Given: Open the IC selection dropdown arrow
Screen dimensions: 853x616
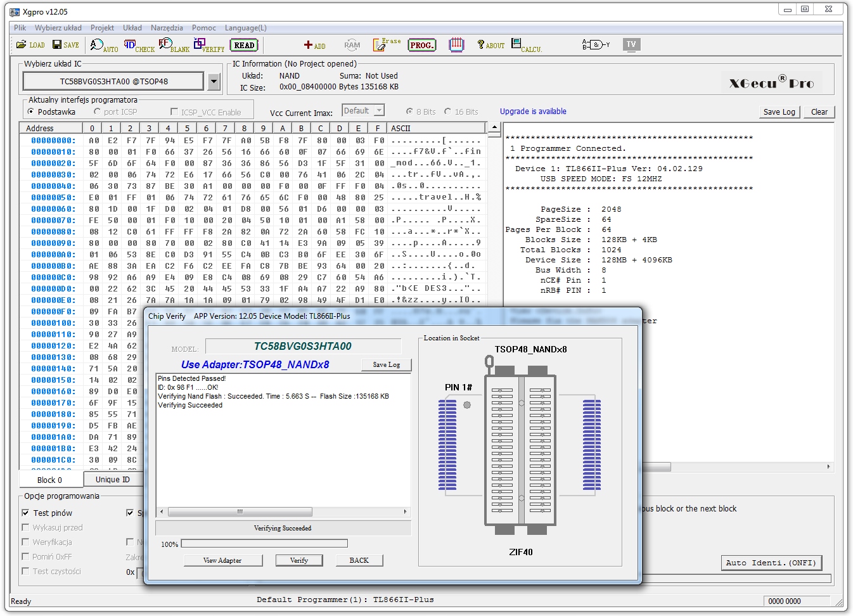Looking at the screenshot, I should click(214, 81).
